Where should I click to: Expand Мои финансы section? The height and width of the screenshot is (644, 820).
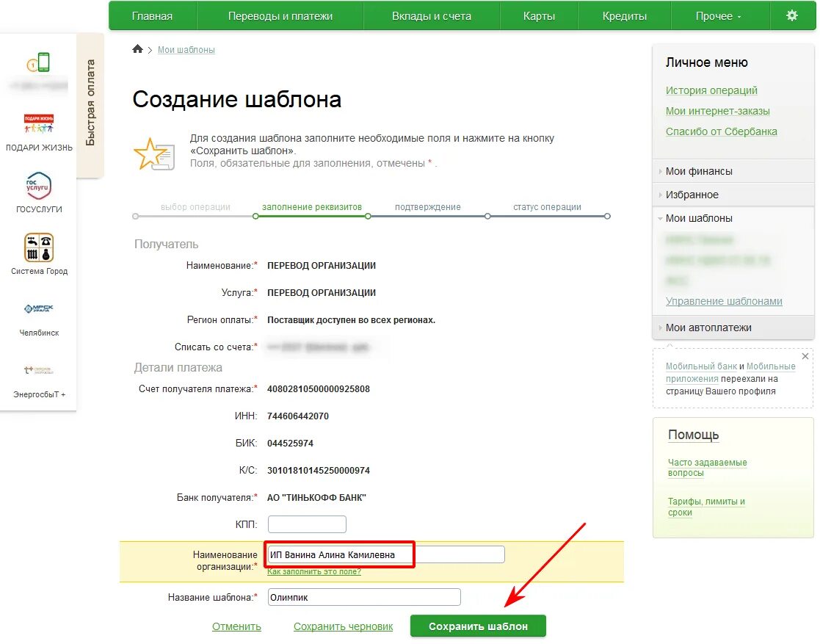click(x=733, y=171)
